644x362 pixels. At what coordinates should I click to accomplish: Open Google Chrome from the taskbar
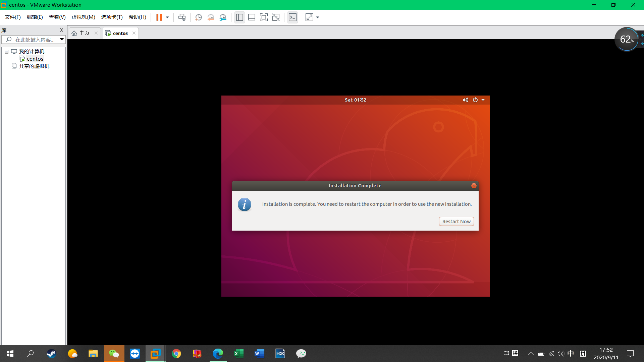point(176,354)
